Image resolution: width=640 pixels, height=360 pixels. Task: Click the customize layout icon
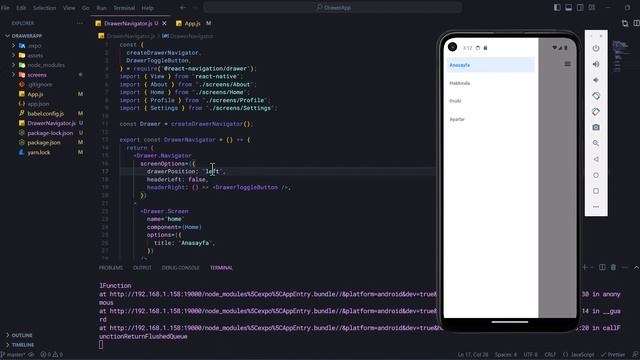pos(591,7)
